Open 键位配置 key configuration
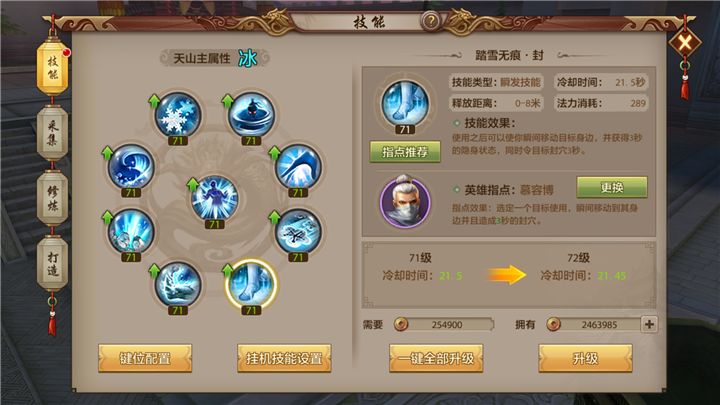This screenshot has height=405, width=720. [x=145, y=358]
